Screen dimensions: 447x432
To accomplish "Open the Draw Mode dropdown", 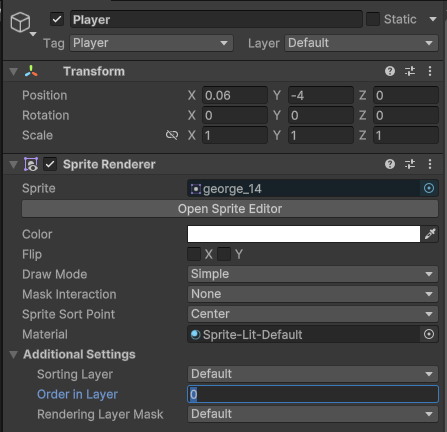I will [313, 274].
